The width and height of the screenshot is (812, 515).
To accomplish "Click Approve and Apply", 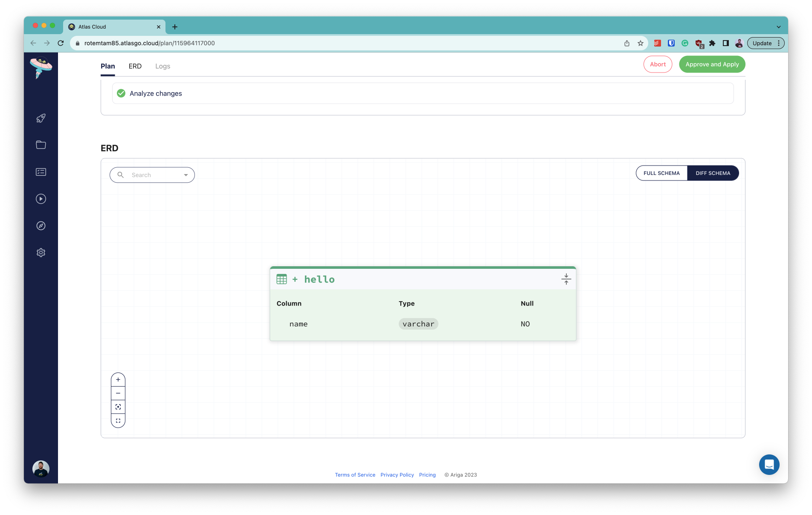I will (712, 64).
